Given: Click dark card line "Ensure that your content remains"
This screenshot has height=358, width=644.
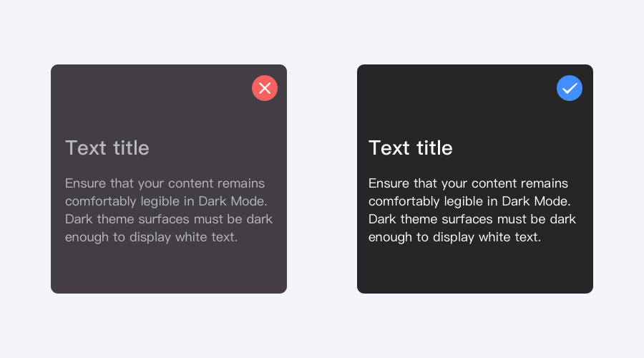Looking at the screenshot, I should tap(468, 183).
